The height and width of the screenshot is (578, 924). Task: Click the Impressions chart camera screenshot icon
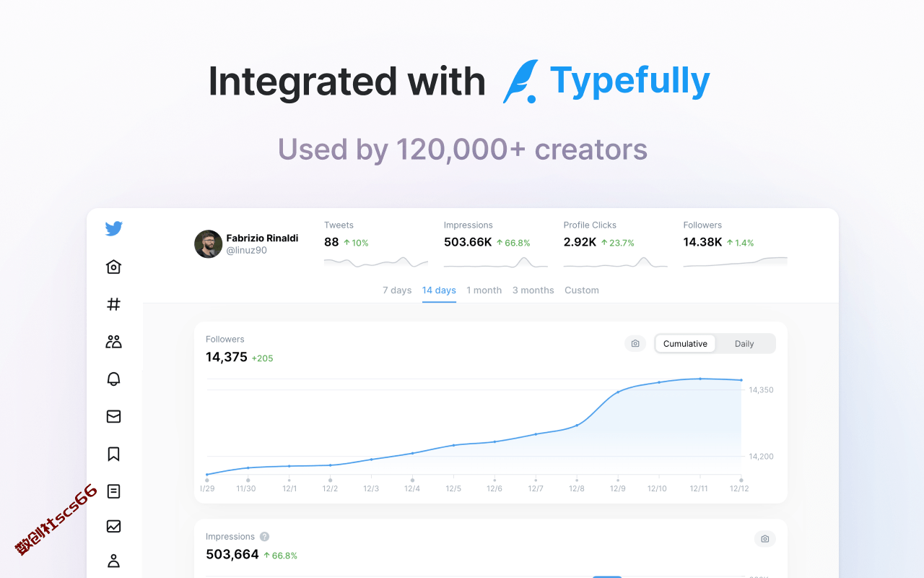tap(765, 539)
